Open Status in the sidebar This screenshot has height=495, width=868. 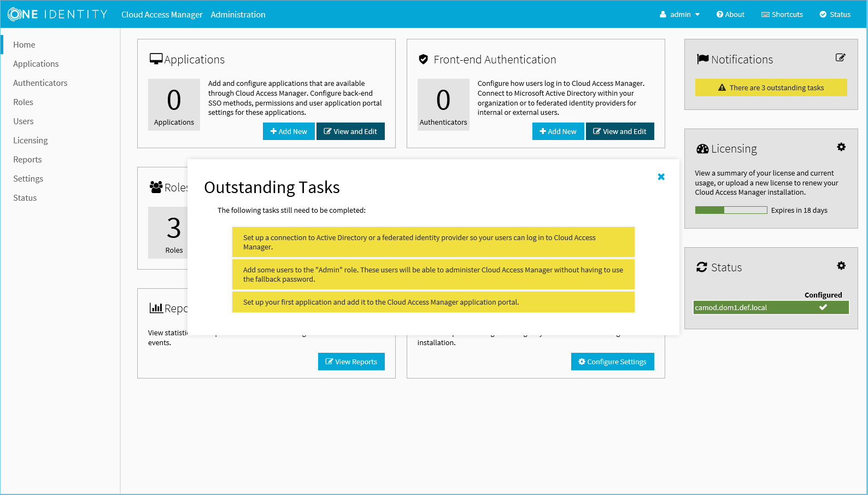tap(25, 198)
